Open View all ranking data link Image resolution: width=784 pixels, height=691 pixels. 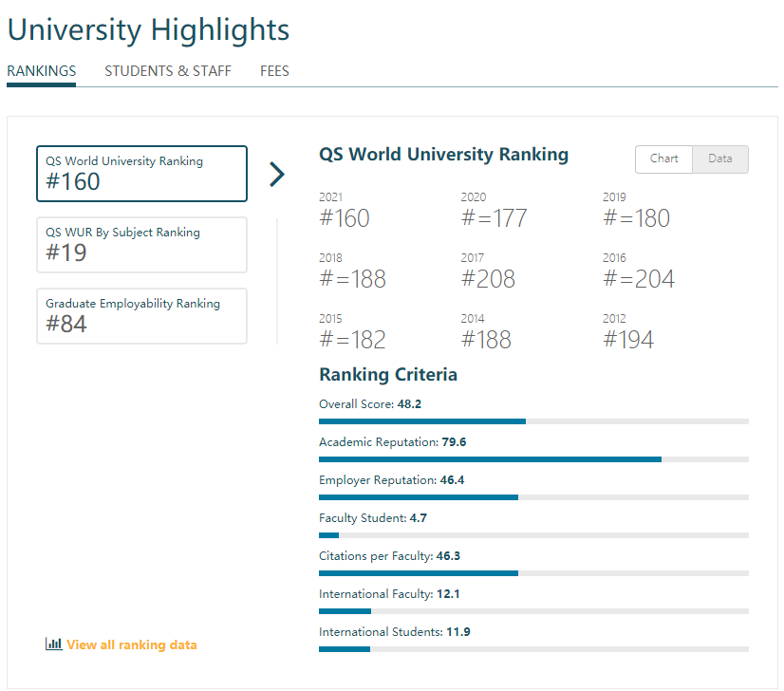click(132, 644)
